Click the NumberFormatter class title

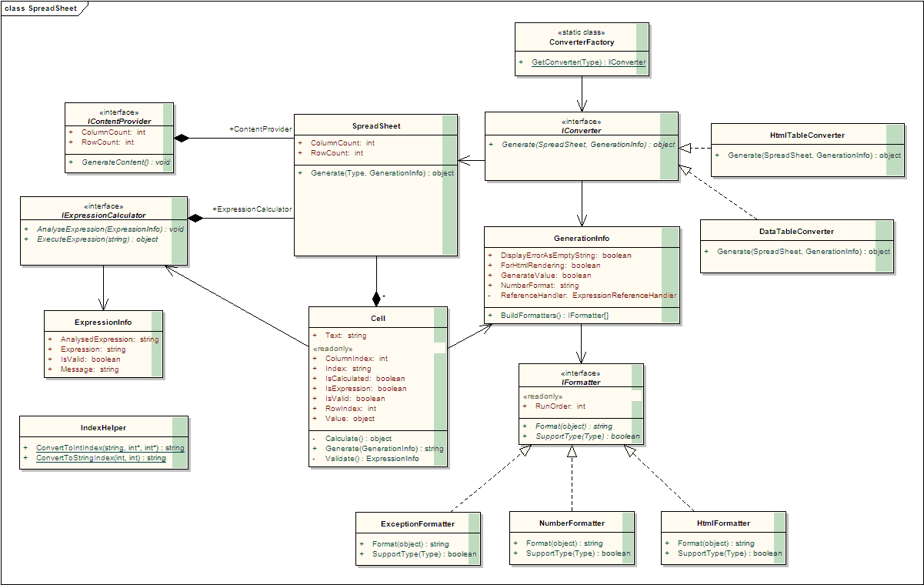point(572,523)
